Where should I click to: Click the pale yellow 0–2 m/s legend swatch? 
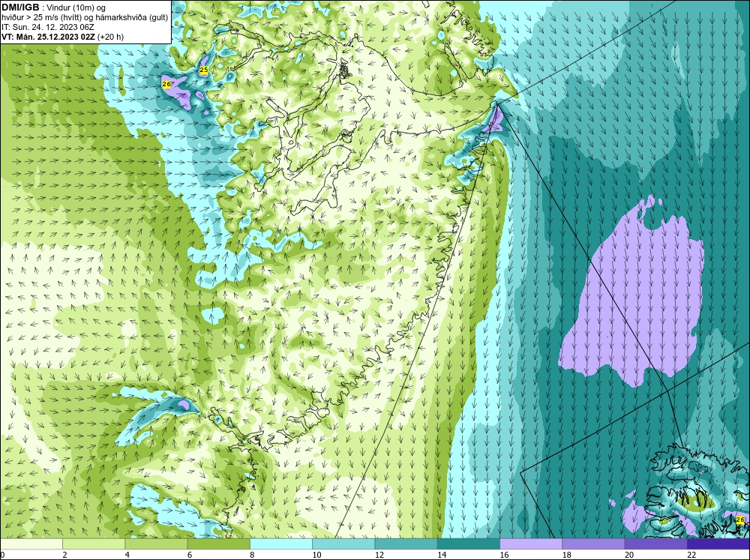[31, 544]
